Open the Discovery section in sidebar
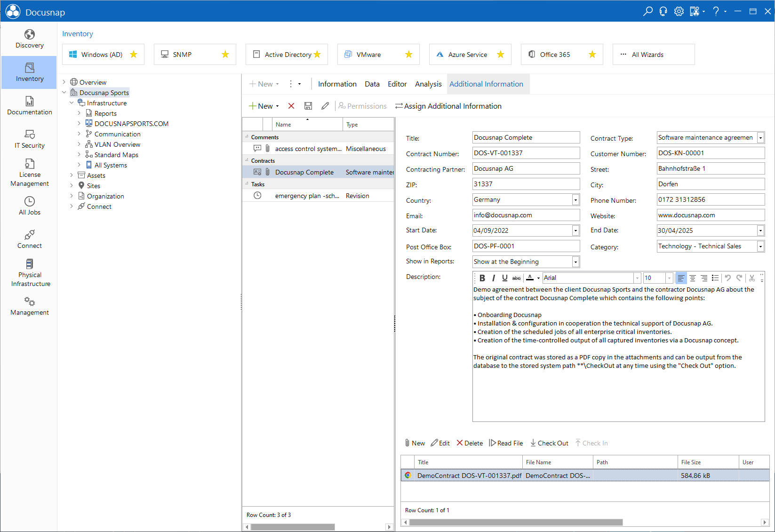The image size is (775, 532). click(29, 39)
